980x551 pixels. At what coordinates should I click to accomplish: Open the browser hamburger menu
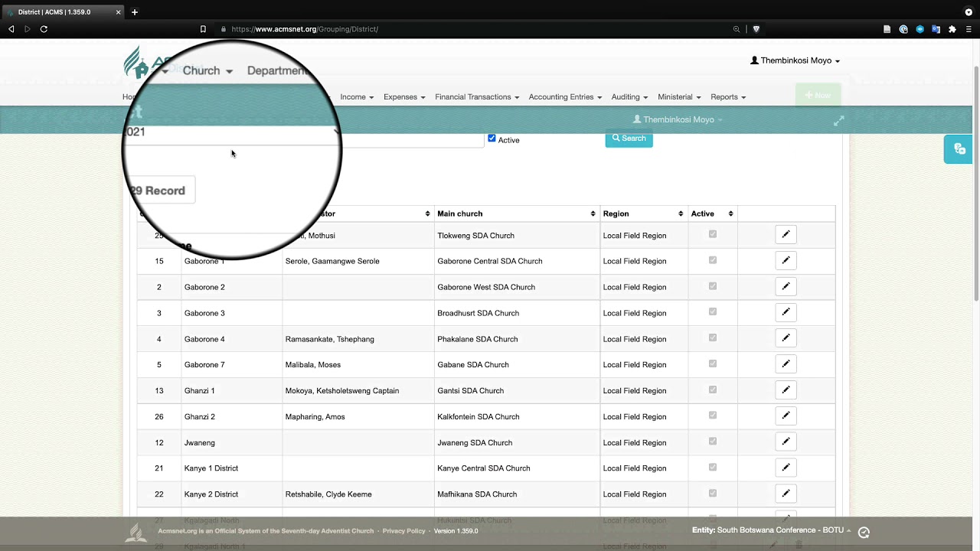coord(969,29)
